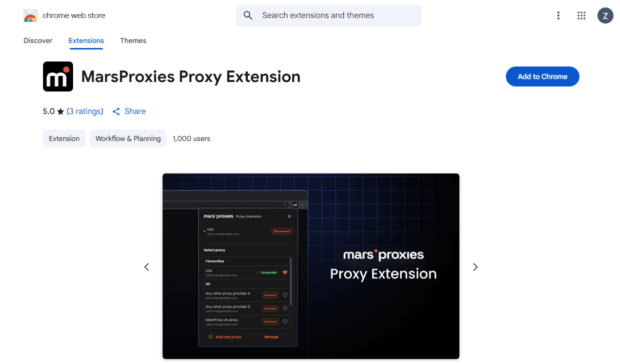The height and width of the screenshot is (364, 620).
Task: Click the MarsProxies extension logo
Action: [58, 76]
